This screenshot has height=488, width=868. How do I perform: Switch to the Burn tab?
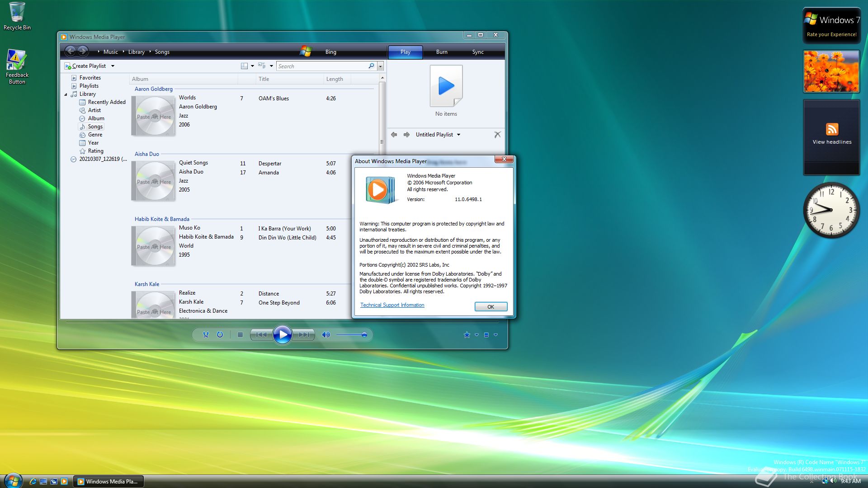[442, 52]
